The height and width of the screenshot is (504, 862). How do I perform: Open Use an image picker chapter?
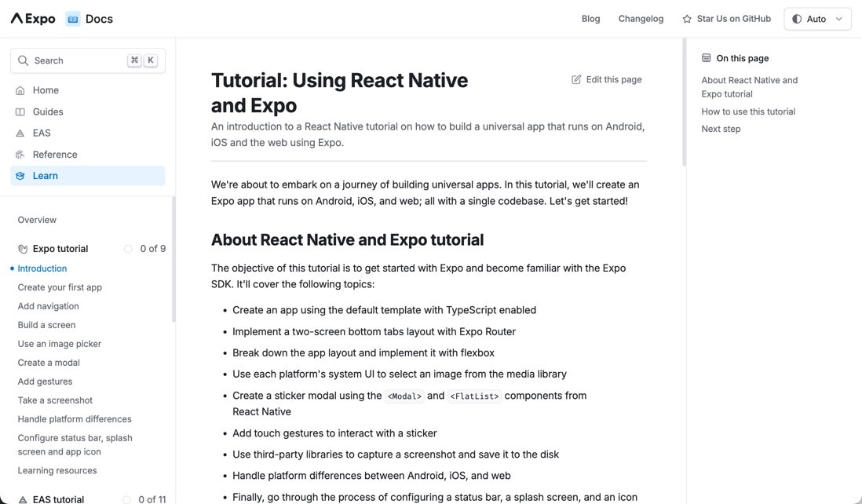[60, 344]
